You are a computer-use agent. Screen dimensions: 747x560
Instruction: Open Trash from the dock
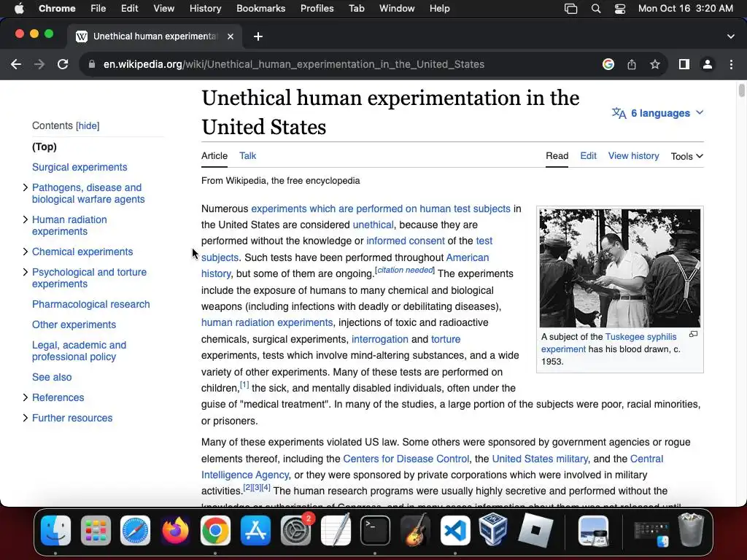[x=691, y=530]
